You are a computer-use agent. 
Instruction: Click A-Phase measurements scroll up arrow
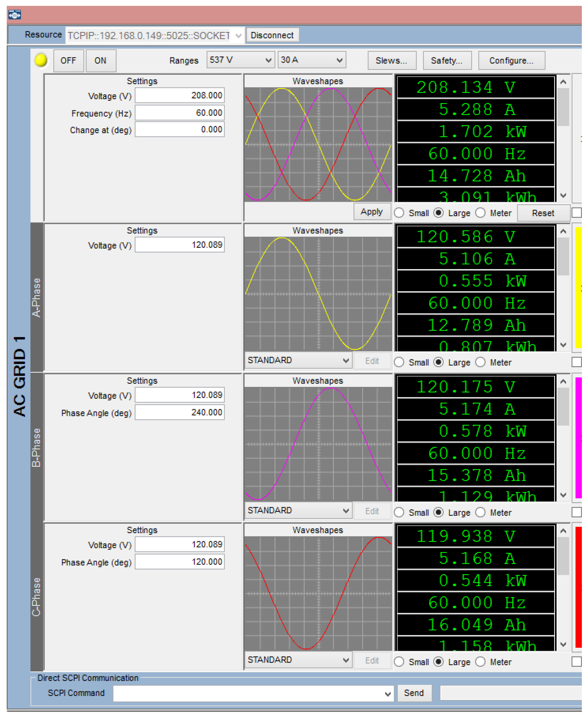[563, 231]
